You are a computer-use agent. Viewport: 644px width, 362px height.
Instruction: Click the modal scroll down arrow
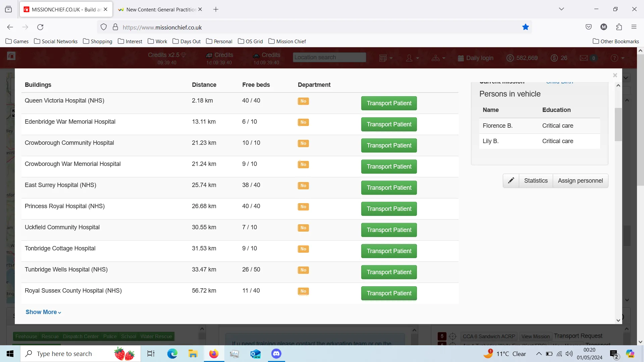(618, 320)
